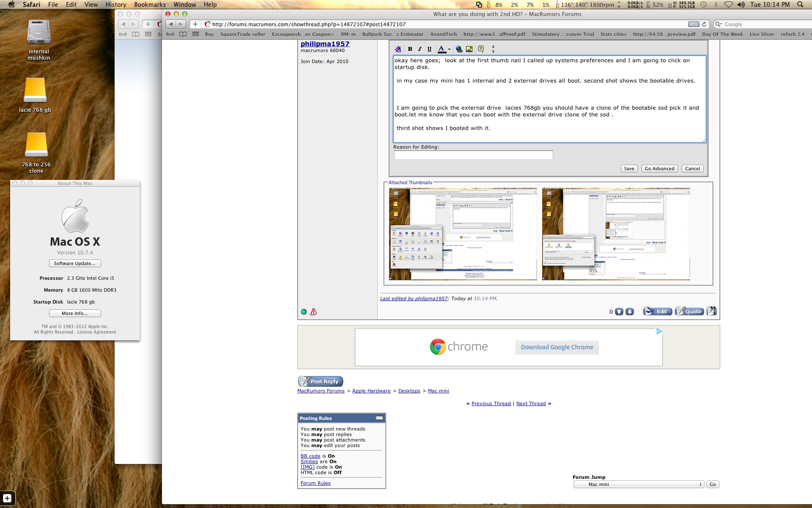The image size is (812, 508).
Task: Open Spotlight search magnifier icon
Action: pos(800,5)
